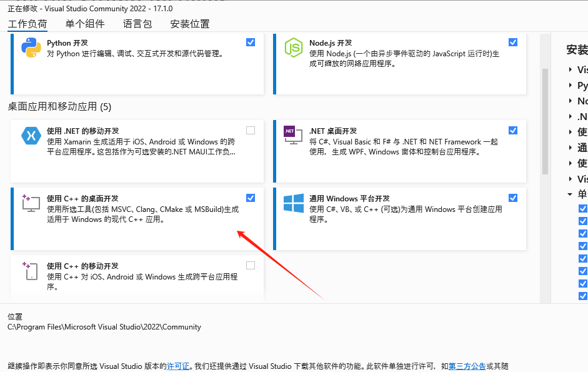Uncheck the Node.js 开发 workload checkbox

click(x=513, y=42)
